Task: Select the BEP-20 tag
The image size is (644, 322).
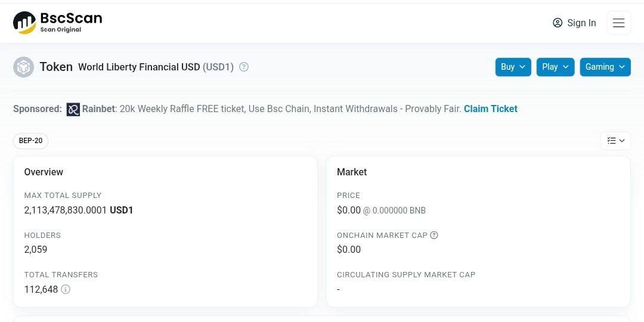Action: click(x=31, y=141)
